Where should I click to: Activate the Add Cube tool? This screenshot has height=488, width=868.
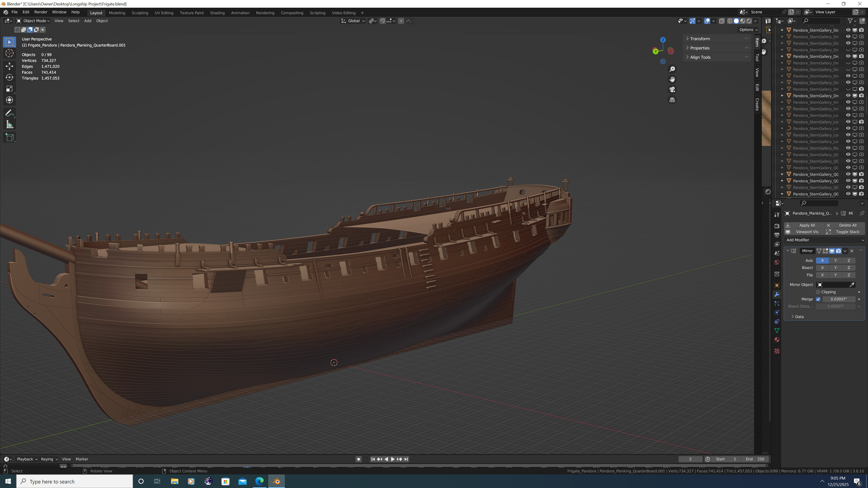tap(9, 137)
